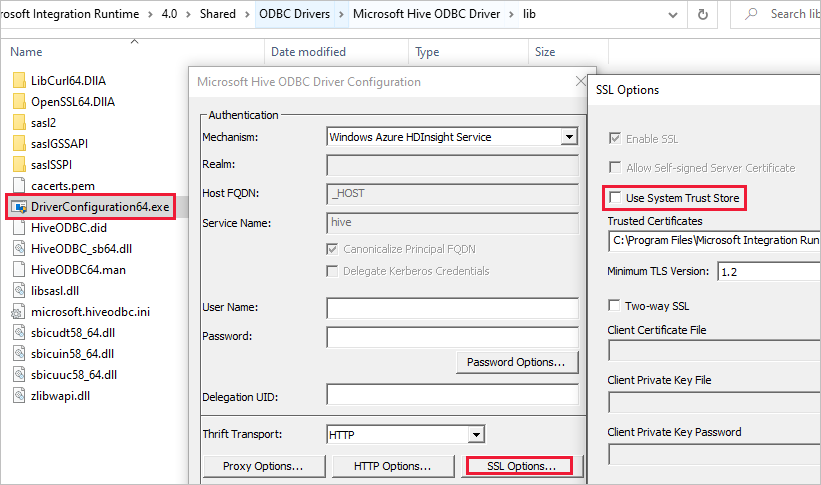Click the Client Certificate File field
Screen dimensions: 821x485
pyautogui.click(x=714, y=350)
